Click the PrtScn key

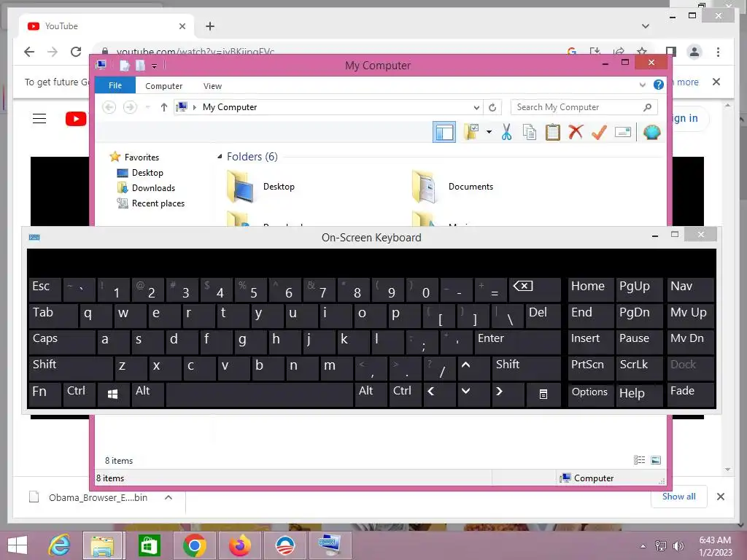591,368
